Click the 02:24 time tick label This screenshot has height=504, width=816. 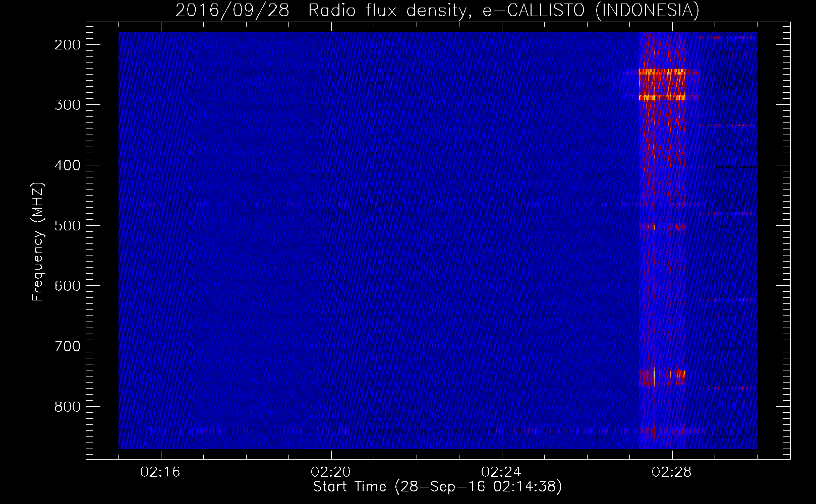(x=501, y=472)
